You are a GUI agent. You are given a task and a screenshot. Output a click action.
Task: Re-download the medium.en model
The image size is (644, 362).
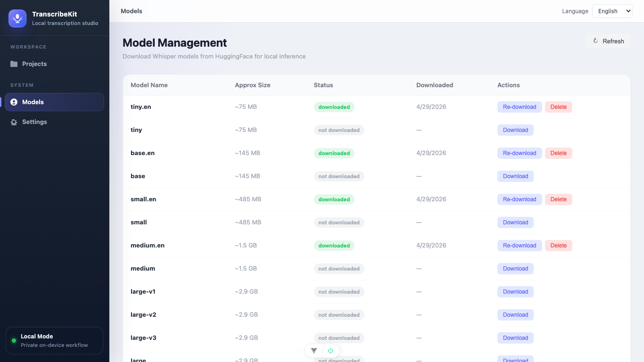click(520, 246)
